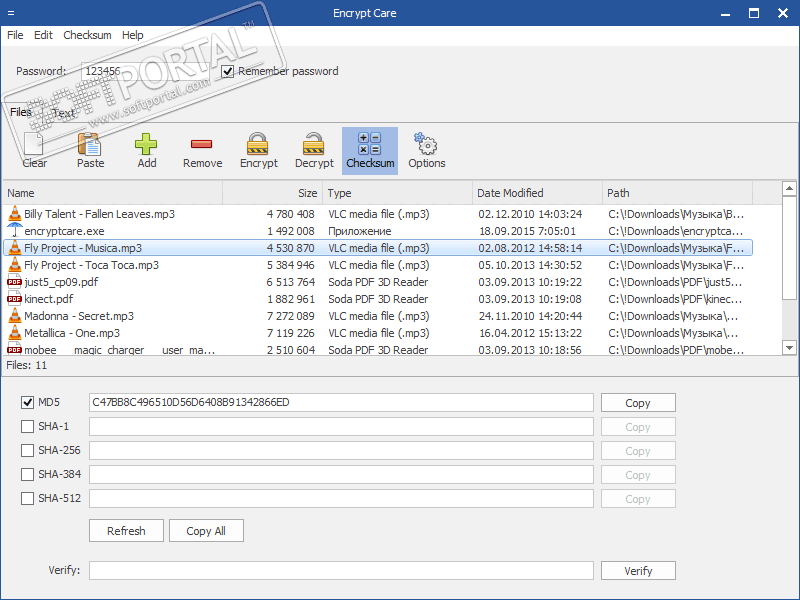Open the Checksum menu
This screenshot has height=600, width=800.
point(87,35)
